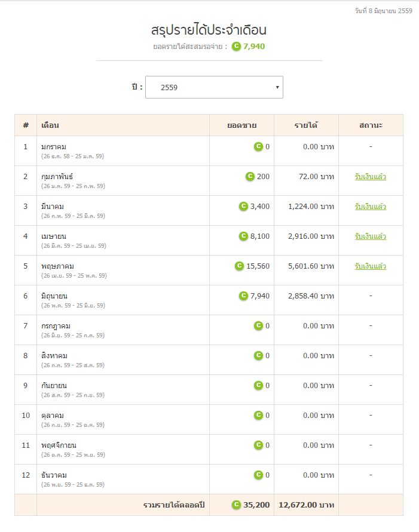Screen dimensions: 419x532
Task: Click the รายได้ column header
Action: [x=306, y=125]
